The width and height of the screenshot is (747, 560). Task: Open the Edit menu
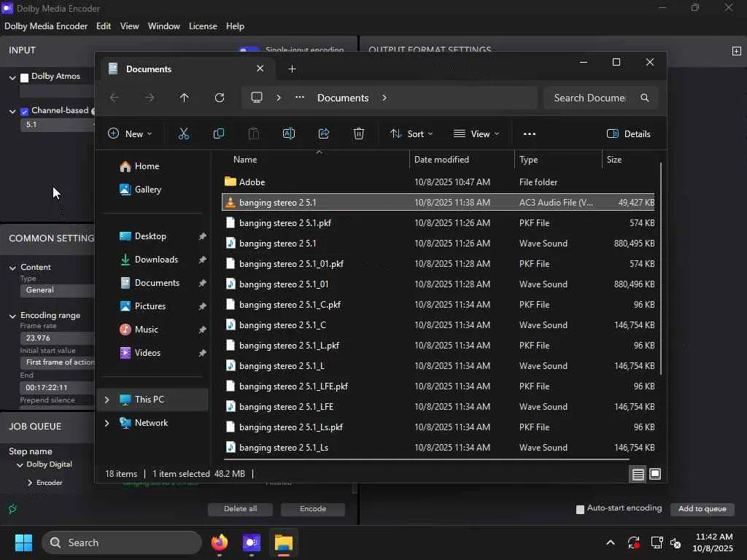click(104, 26)
